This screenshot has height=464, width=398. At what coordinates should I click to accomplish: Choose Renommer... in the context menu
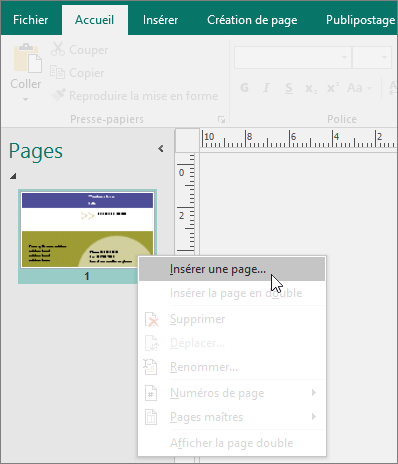click(232, 367)
